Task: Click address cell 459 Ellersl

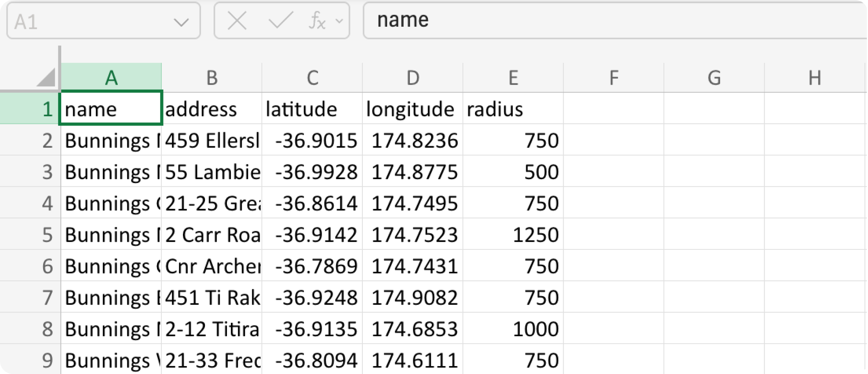Action: coord(212,140)
